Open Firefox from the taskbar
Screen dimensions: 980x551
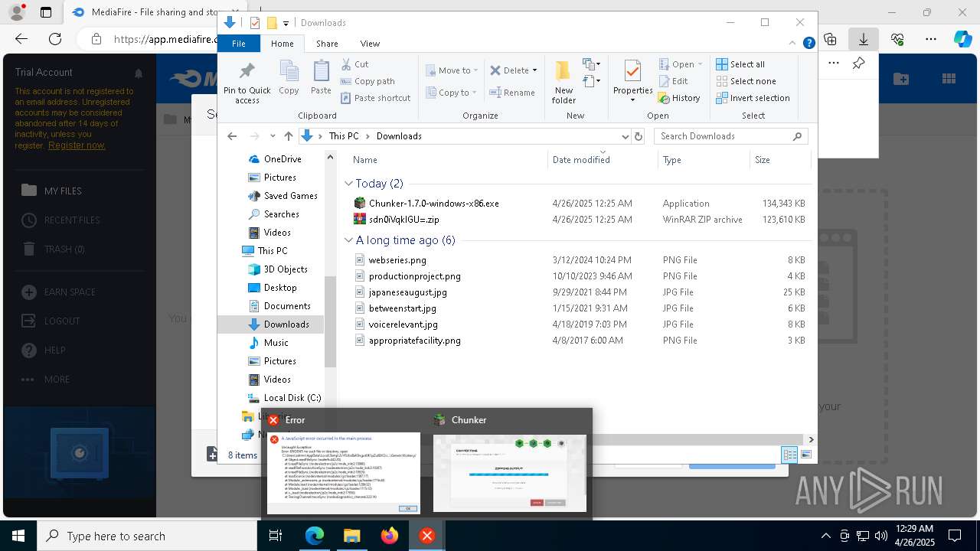pos(390,536)
